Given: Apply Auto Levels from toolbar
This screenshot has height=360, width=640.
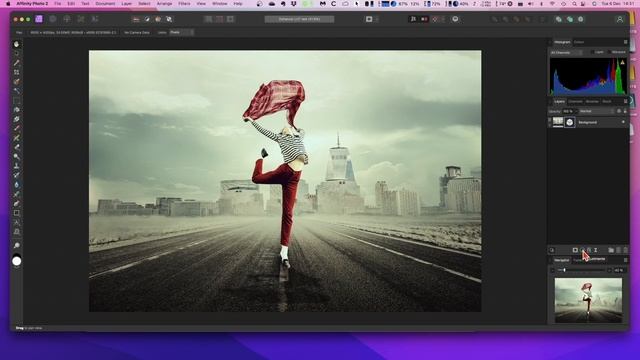Looking at the screenshot, I should 136,19.
